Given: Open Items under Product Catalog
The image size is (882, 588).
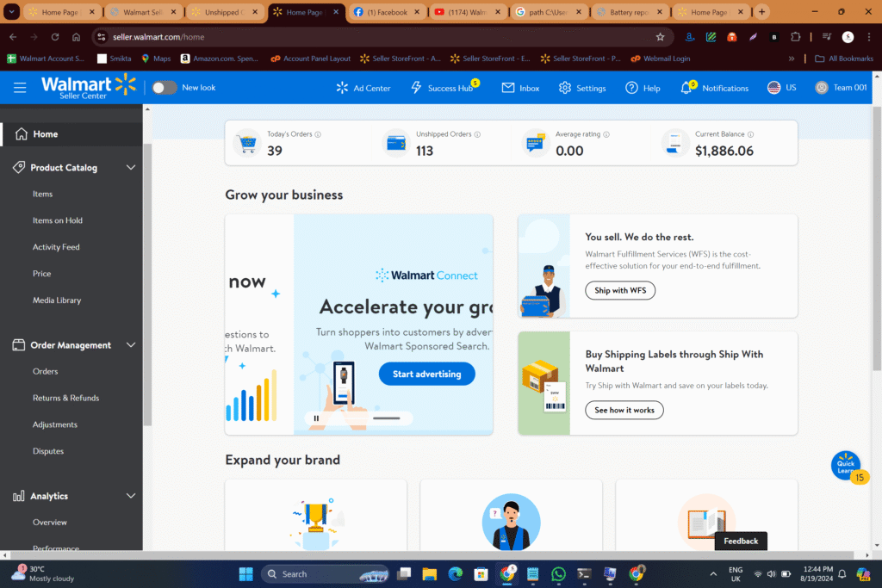Looking at the screenshot, I should coord(43,194).
